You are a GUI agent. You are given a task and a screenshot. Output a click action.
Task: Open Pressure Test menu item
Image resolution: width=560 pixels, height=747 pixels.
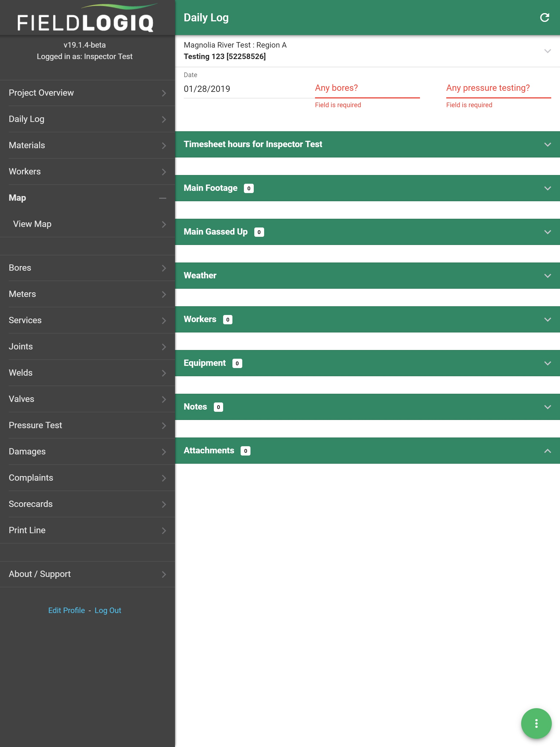pos(87,425)
